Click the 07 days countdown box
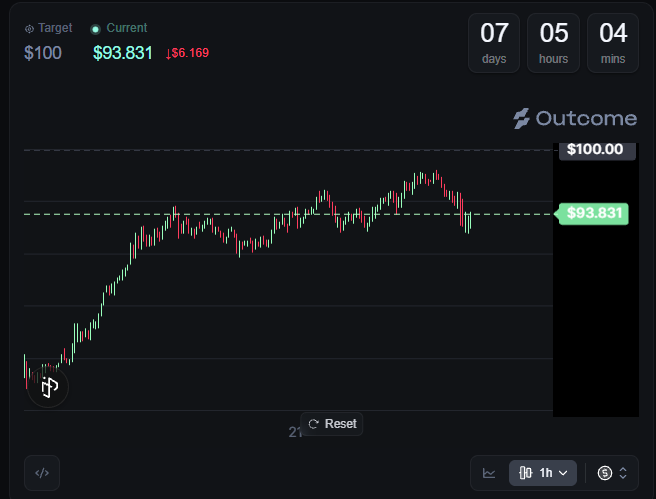 pyautogui.click(x=494, y=43)
